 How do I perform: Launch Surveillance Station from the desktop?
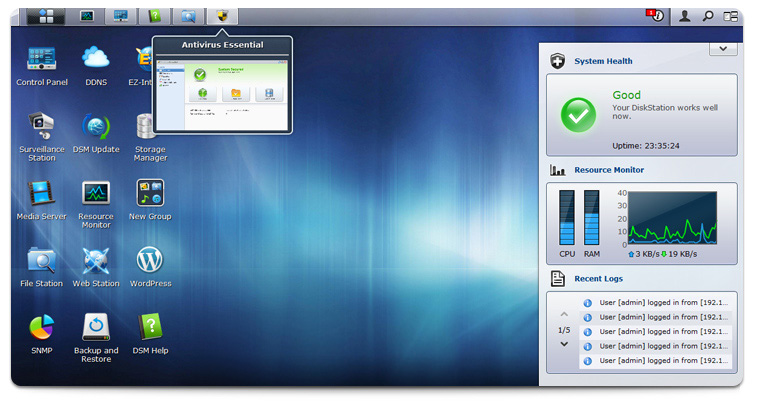coord(42,128)
